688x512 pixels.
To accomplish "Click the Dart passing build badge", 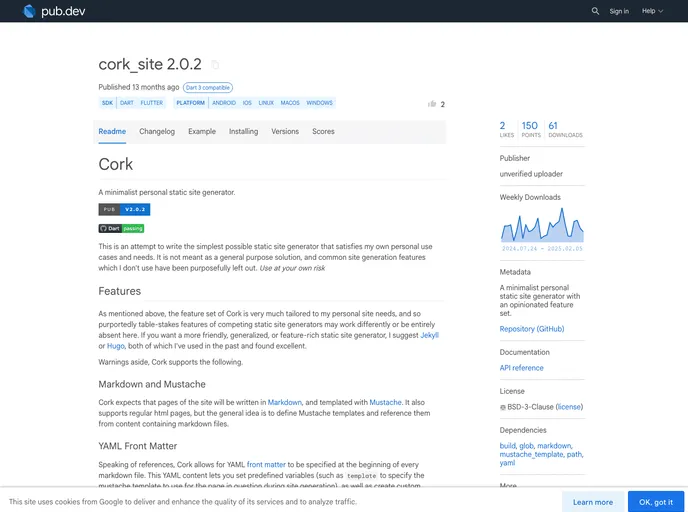I will click(x=121, y=228).
